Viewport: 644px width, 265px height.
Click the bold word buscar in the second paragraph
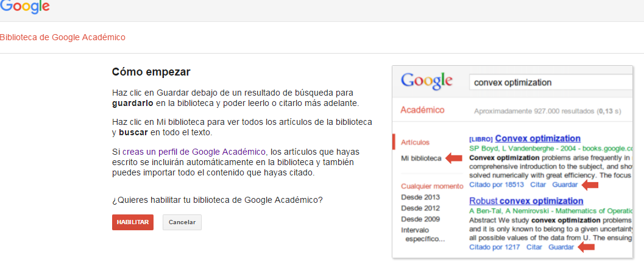(133, 133)
